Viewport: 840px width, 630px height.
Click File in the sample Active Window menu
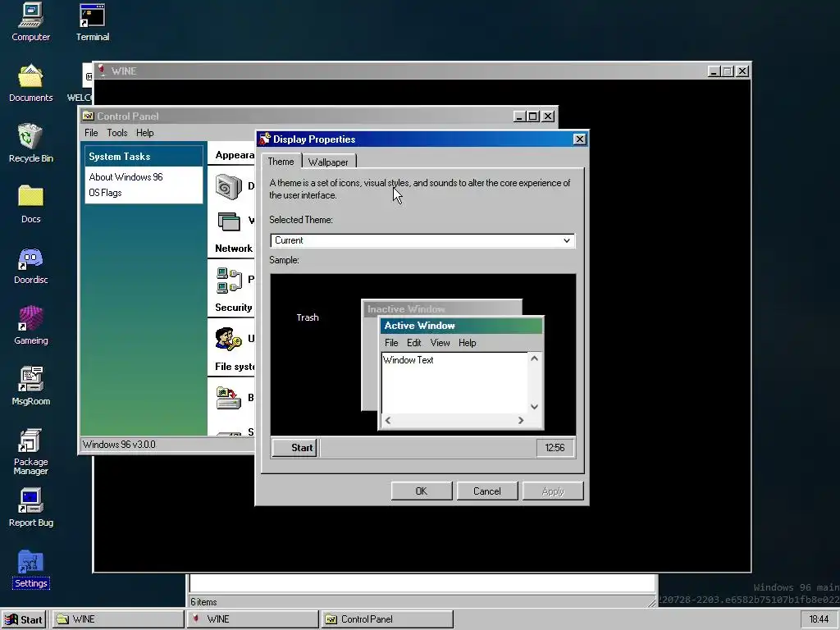tap(391, 343)
